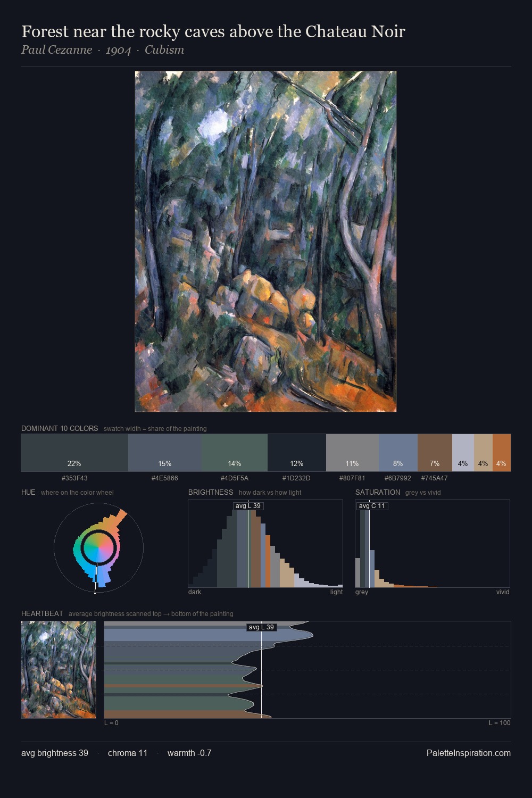
Task: Click the 'SATURATION' section heading
Action: tap(378, 492)
